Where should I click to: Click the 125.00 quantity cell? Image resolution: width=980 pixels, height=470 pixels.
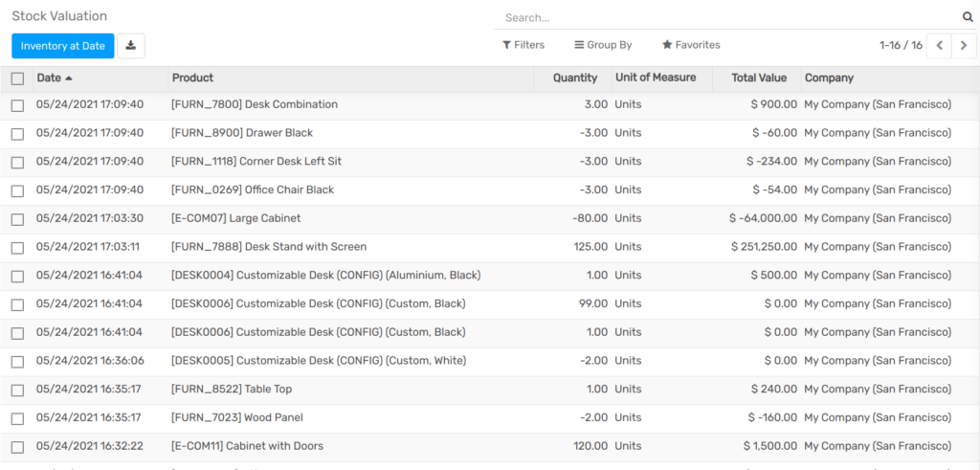tap(590, 247)
